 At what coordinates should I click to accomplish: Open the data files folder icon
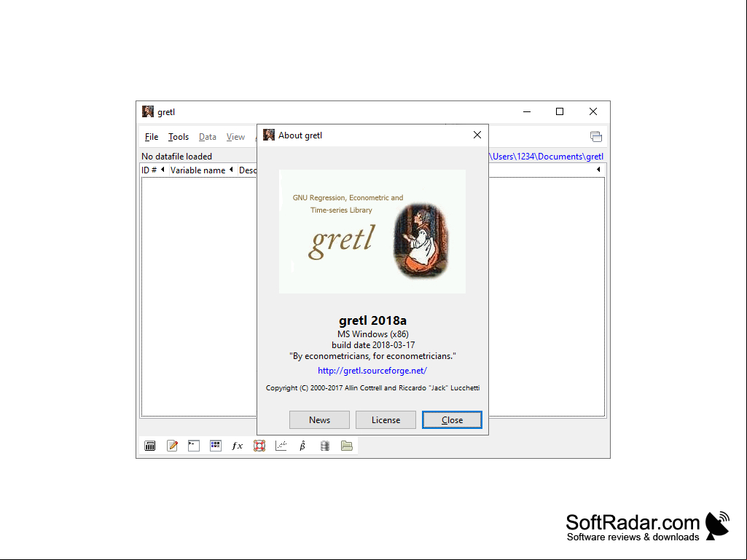(347, 446)
